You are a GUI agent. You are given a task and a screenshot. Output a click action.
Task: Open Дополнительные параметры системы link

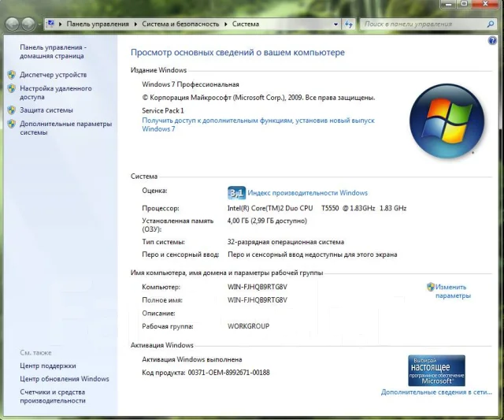pyautogui.click(x=65, y=128)
